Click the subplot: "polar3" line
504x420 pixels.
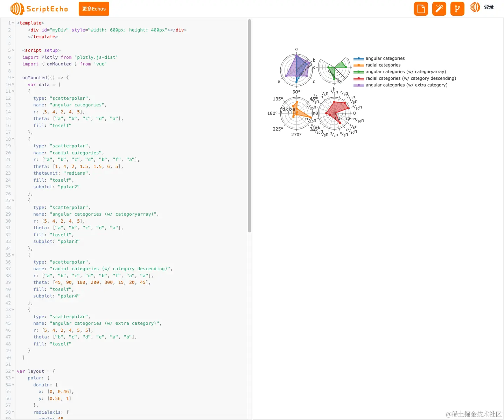coord(56,241)
